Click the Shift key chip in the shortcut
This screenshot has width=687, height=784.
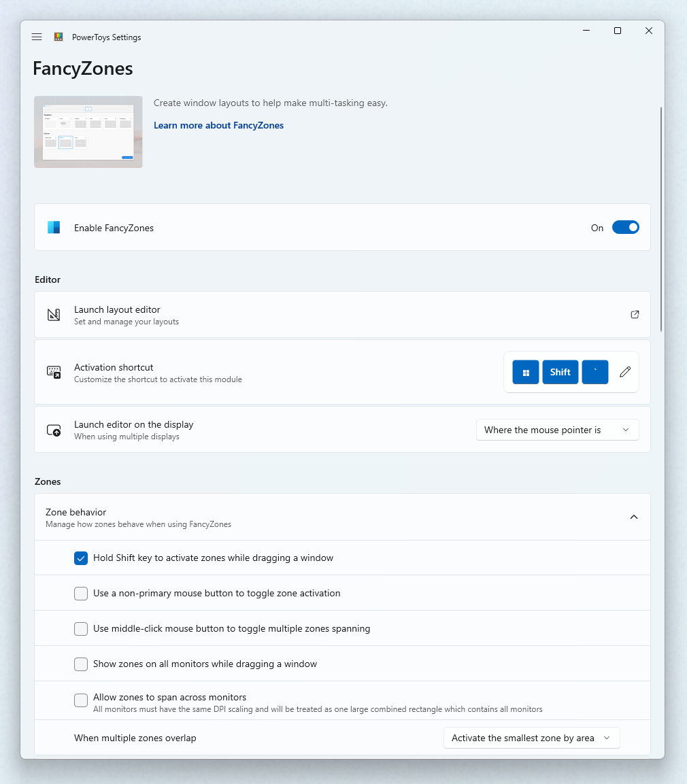coord(560,372)
